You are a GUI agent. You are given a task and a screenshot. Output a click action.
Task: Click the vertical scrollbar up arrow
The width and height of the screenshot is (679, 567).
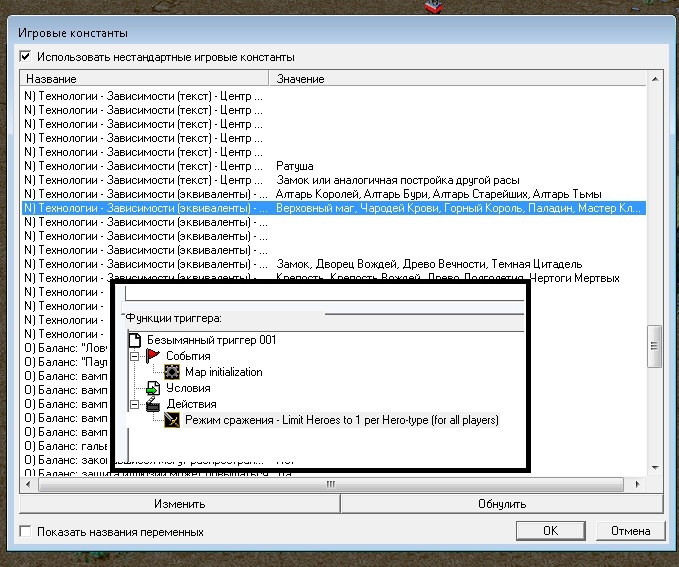(655, 79)
